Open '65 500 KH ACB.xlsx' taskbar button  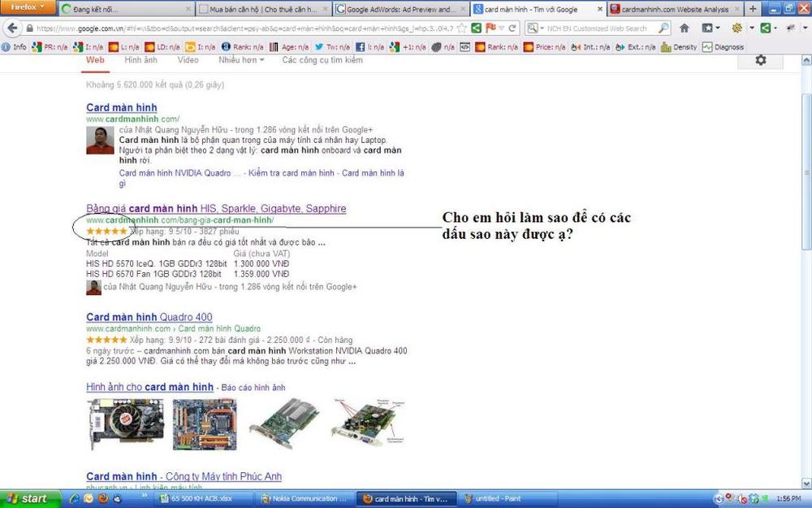click(x=204, y=499)
